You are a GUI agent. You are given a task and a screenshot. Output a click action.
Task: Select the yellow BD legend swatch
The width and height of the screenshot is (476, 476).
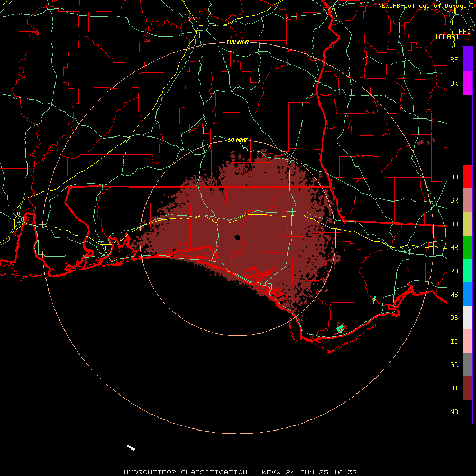467,224
